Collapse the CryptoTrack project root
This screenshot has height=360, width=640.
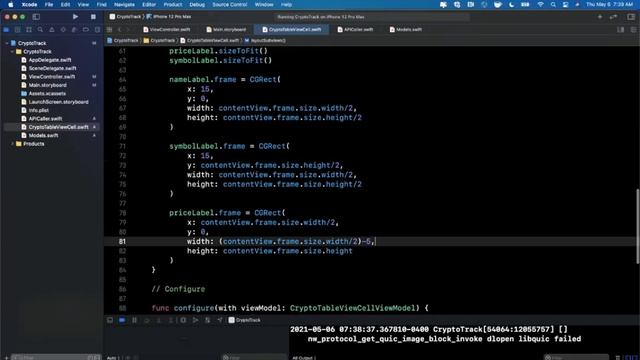click(7, 43)
